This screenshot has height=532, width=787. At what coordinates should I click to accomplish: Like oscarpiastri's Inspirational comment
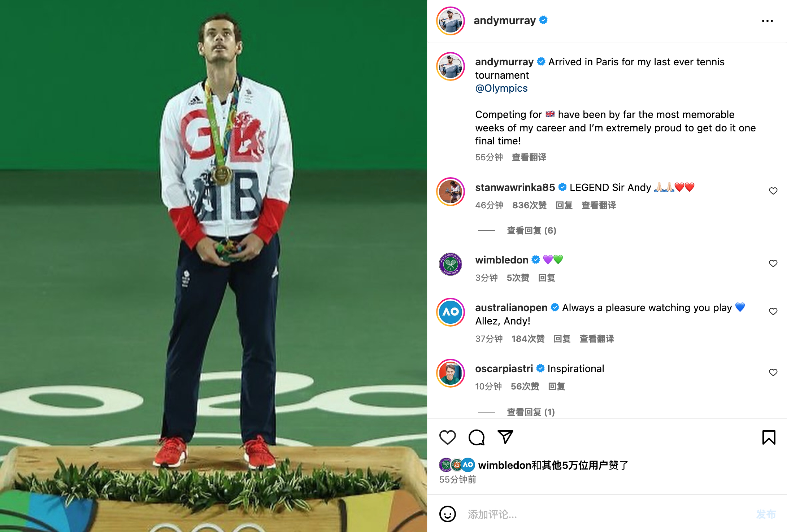773,372
